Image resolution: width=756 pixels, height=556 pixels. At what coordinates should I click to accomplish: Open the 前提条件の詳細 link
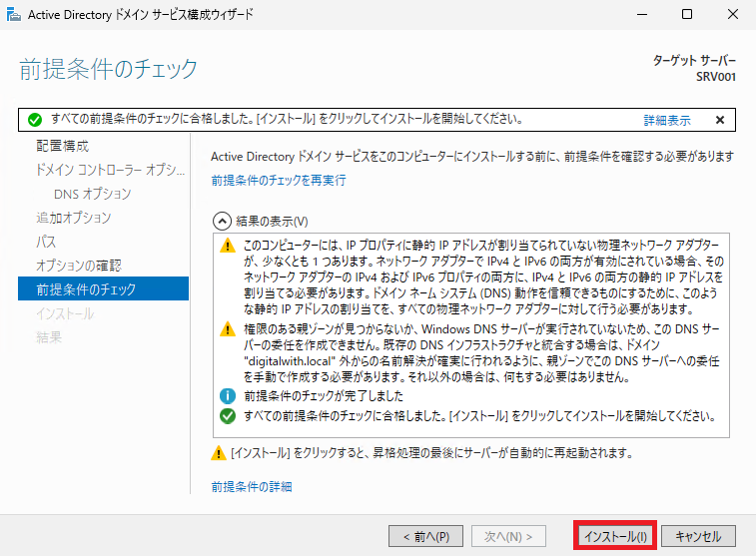(252, 486)
